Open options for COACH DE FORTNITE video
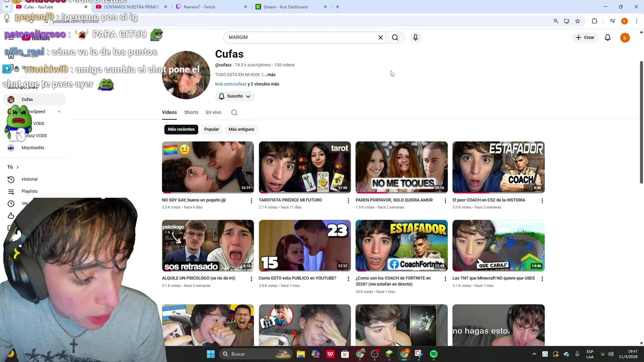The height and width of the screenshot is (362, 644). click(445, 279)
